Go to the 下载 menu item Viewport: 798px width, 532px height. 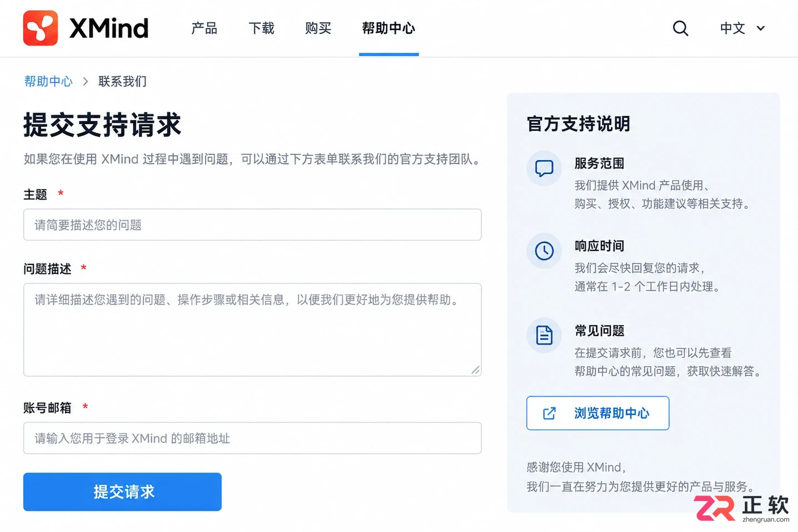point(262,28)
